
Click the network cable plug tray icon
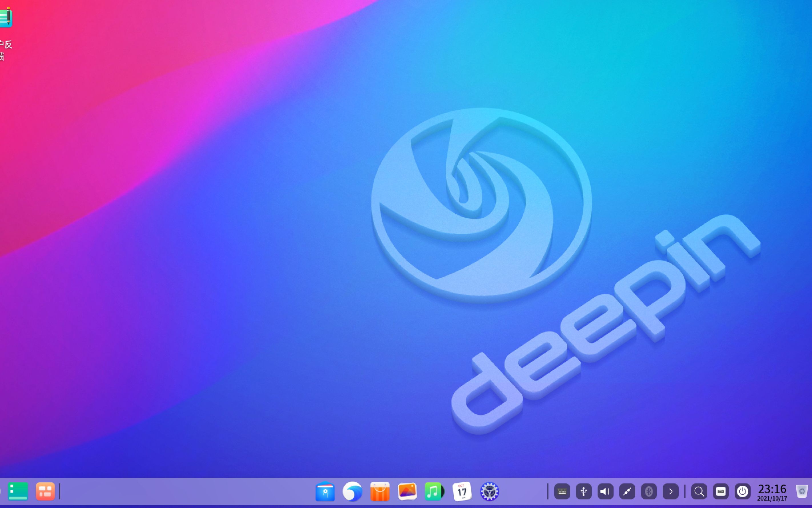click(x=627, y=491)
